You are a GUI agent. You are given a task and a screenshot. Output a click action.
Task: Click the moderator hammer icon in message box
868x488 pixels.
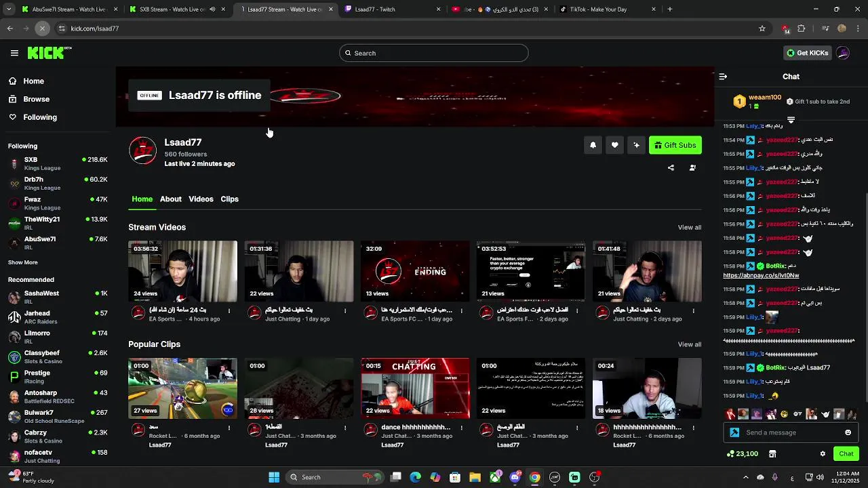(734, 432)
